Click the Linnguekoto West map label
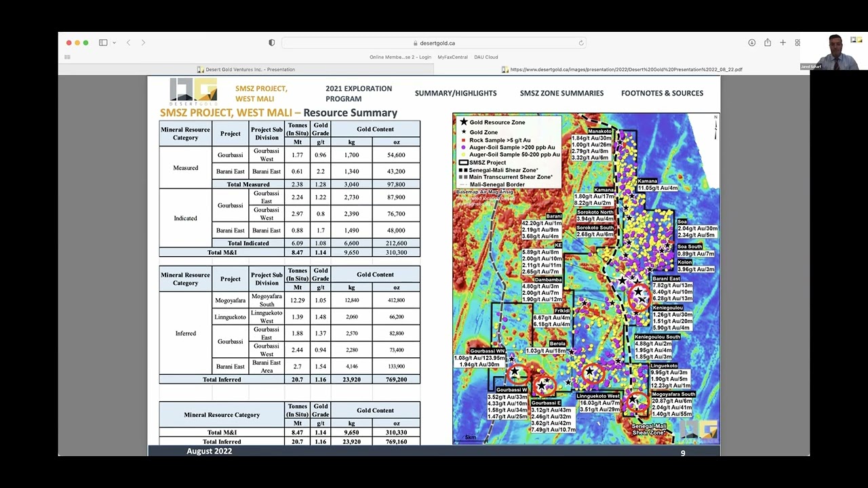This screenshot has height=488, width=868. click(x=598, y=396)
